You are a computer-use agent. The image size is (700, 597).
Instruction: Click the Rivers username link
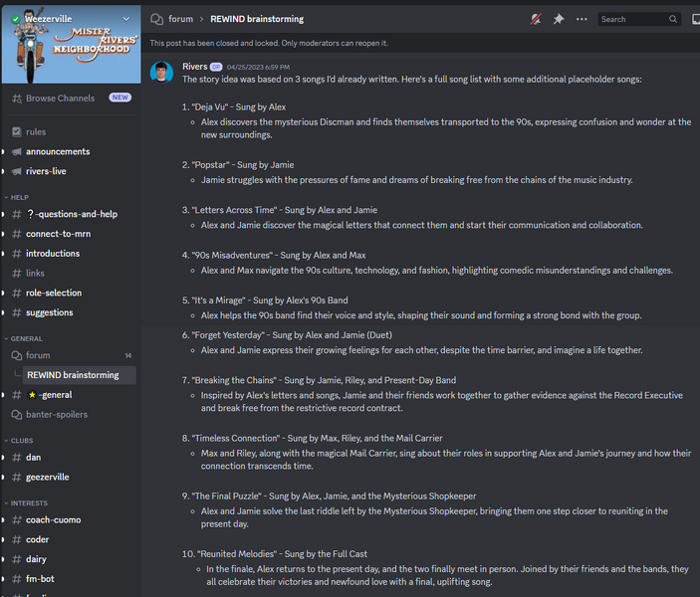click(194, 67)
